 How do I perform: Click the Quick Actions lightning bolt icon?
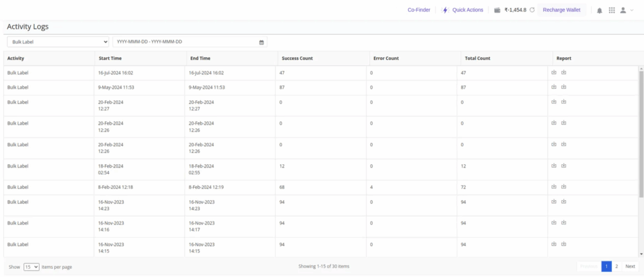(446, 10)
